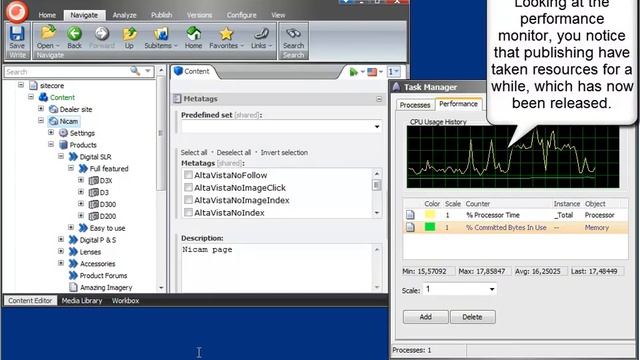Expand the Digital P & S node
This screenshot has width=640, height=360.
click(61, 239)
